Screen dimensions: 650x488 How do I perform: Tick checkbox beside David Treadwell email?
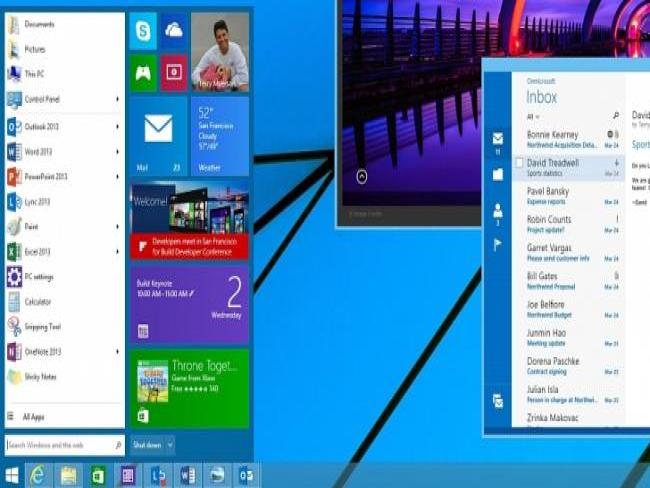pos(519,163)
